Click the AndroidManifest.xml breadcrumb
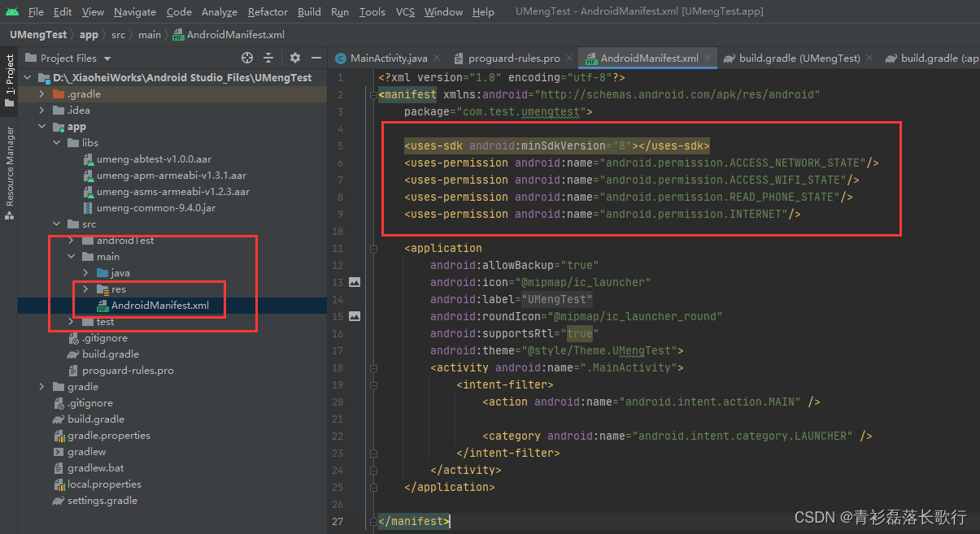Screen dimensions: 980x534 [x=237, y=36]
